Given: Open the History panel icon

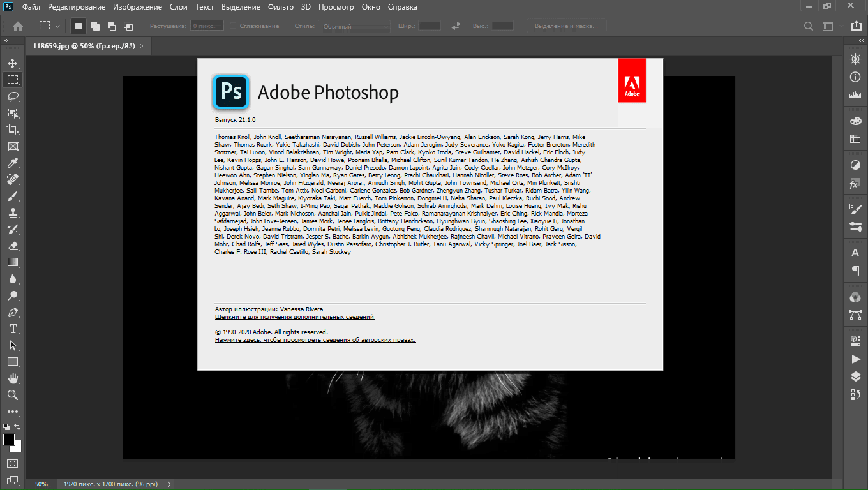Looking at the screenshot, I should click(856, 395).
